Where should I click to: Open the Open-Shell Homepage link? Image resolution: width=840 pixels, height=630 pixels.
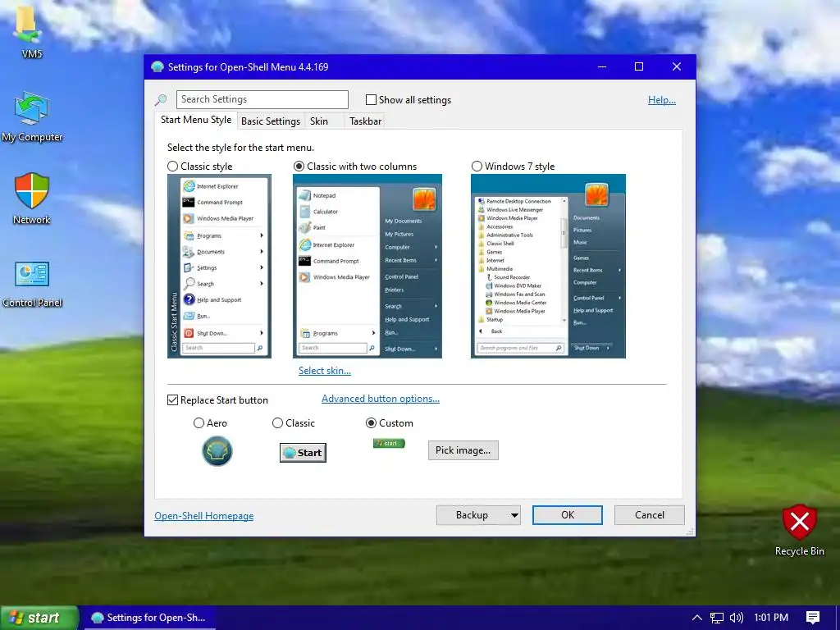[x=204, y=516]
